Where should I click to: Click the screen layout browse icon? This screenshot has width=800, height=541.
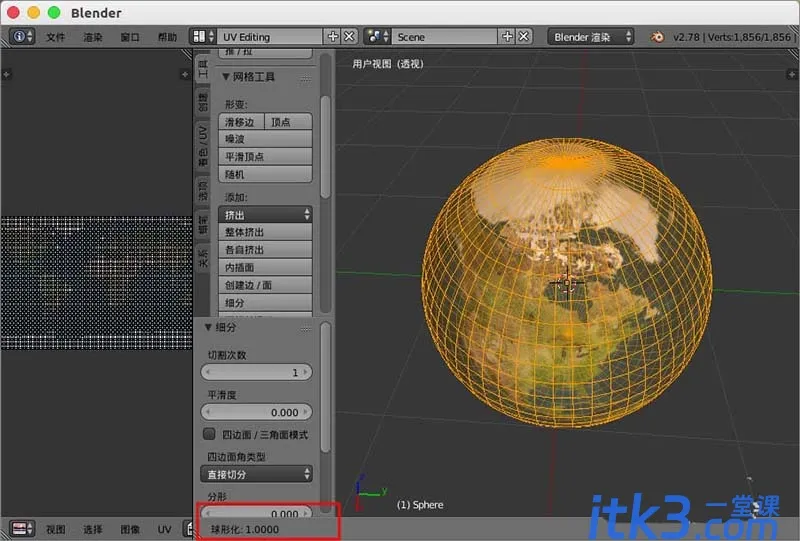click(x=203, y=37)
